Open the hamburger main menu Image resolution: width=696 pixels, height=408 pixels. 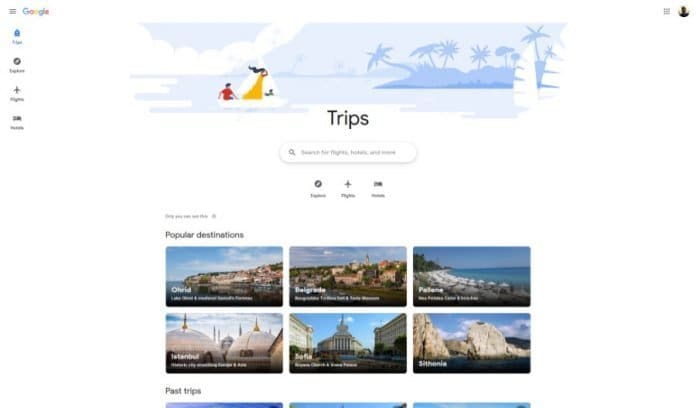(12, 12)
